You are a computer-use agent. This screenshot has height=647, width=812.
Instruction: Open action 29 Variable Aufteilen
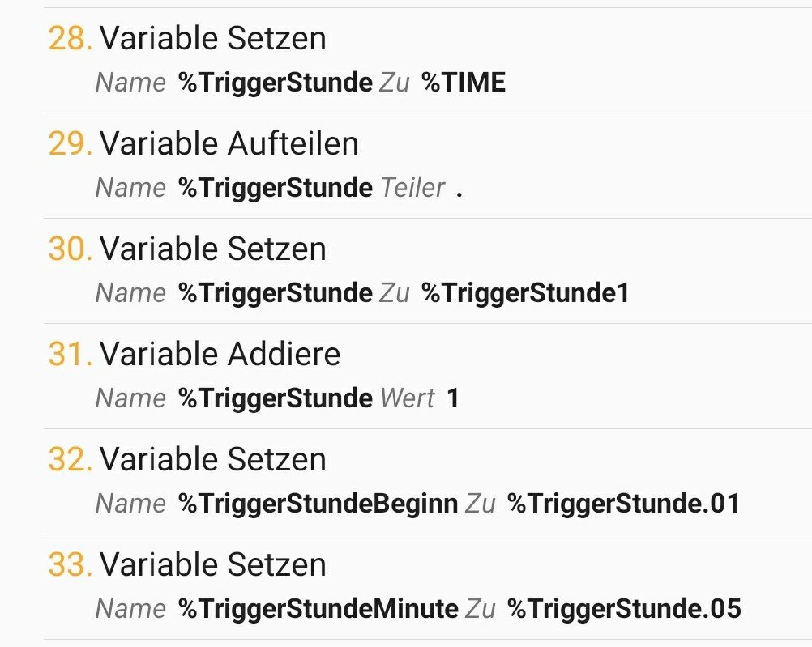[x=428, y=166]
